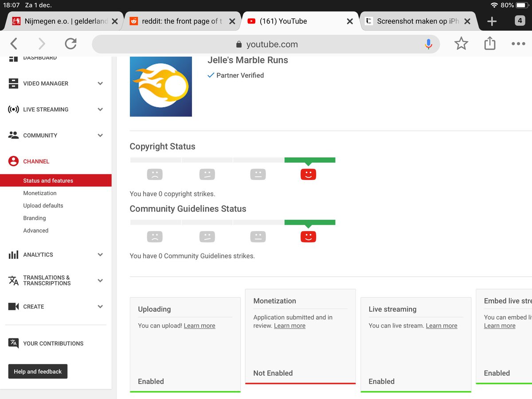Close the Nijmegen e.o. tab
Image resolution: width=532 pixels, height=399 pixels.
[115, 21]
